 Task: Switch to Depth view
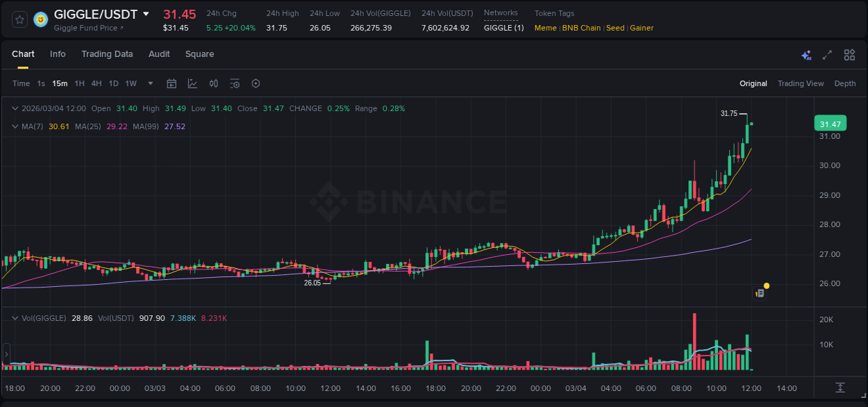click(x=845, y=83)
